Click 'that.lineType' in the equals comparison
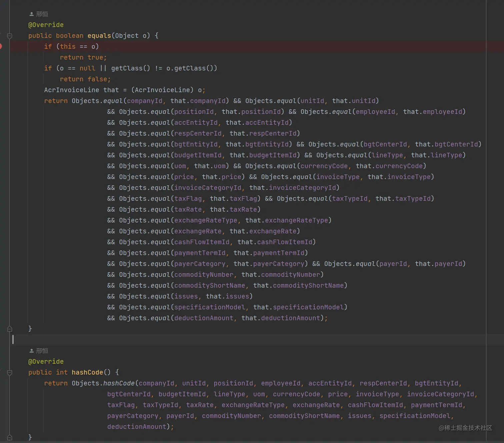 coord(437,155)
